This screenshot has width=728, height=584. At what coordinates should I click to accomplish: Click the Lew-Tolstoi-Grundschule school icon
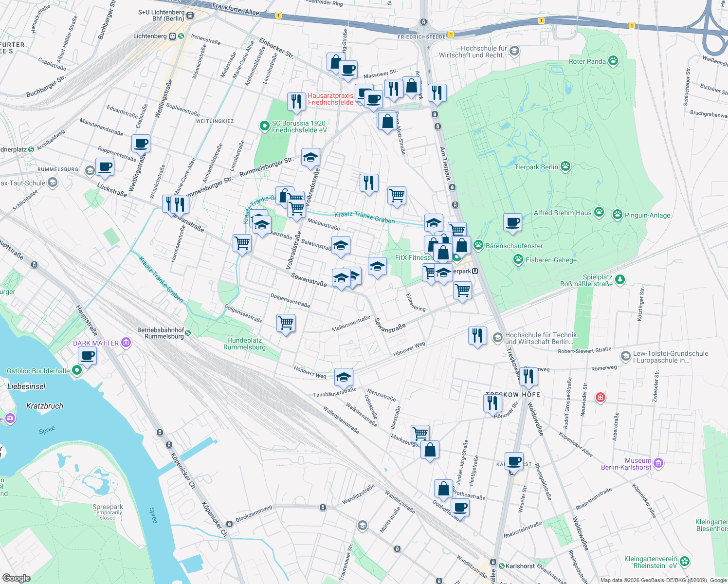coord(626,356)
